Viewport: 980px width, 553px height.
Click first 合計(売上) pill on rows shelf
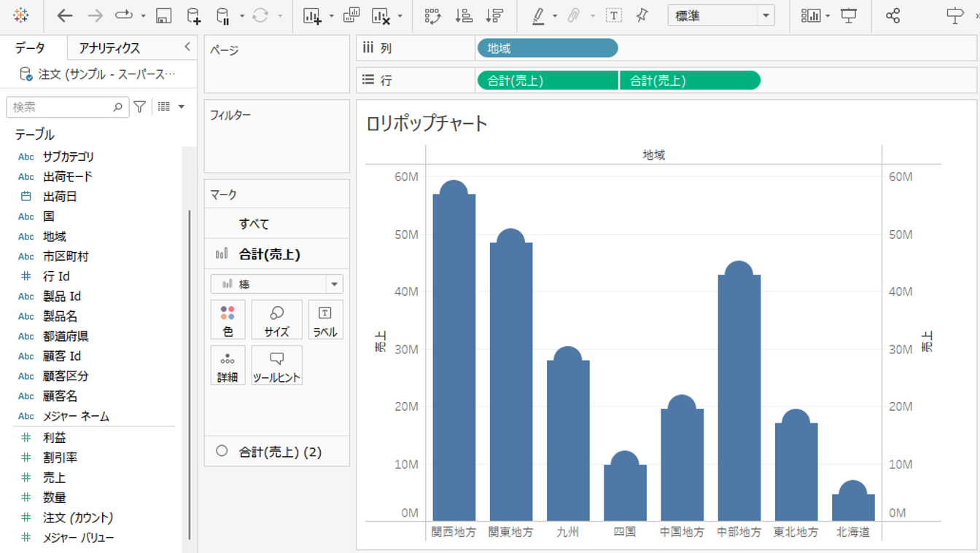point(548,81)
